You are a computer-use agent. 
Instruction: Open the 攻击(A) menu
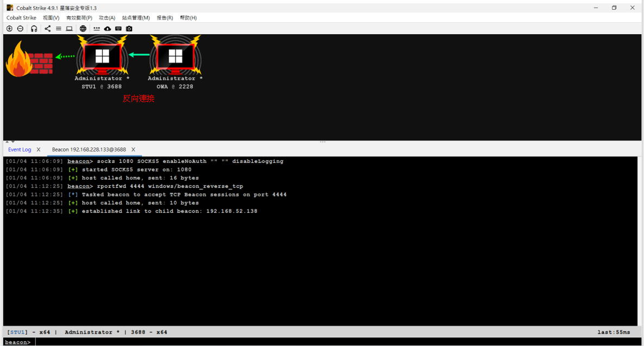coord(107,17)
